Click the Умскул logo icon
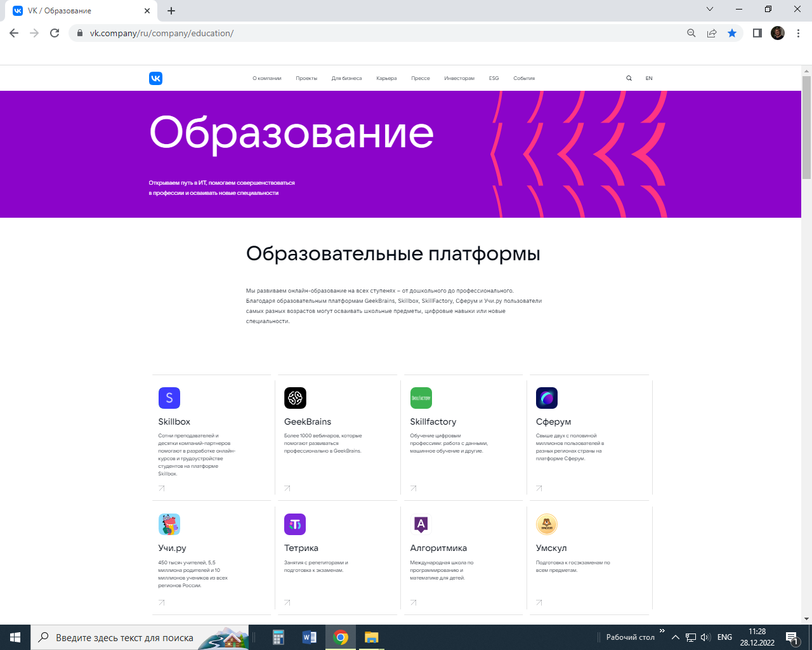The width and height of the screenshot is (812, 650). (547, 524)
